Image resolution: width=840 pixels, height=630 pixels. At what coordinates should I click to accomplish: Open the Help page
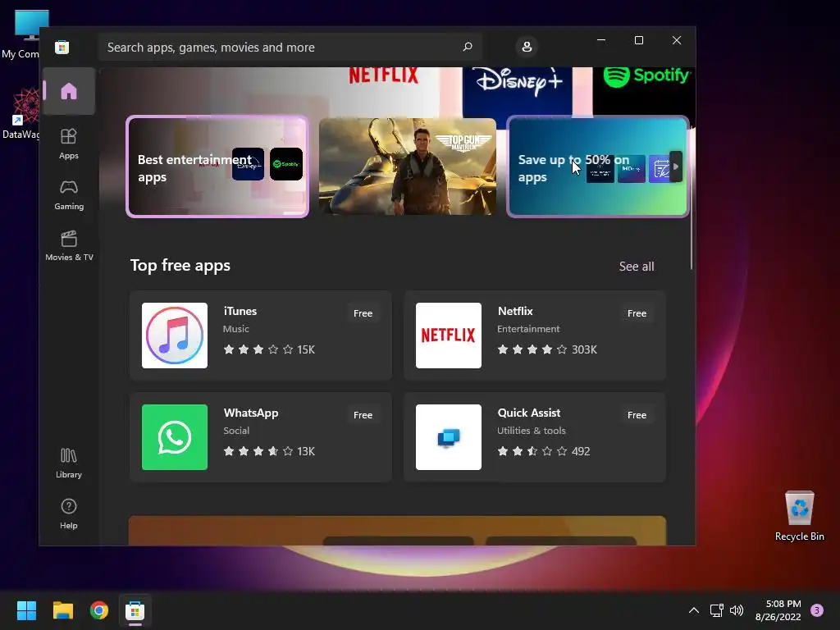coord(69,514)
